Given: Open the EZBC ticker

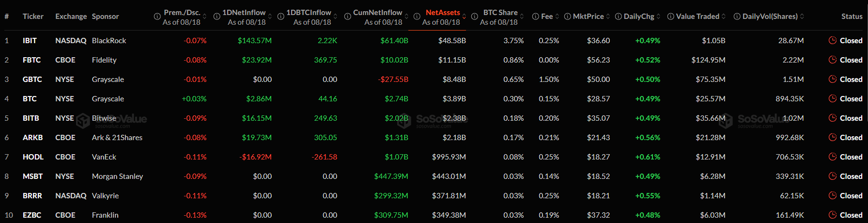Looking at the screenshot, I should click(32, 215).
